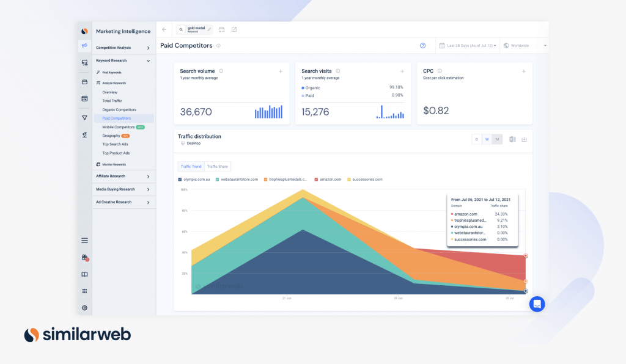
Task: Open the funnel icon in left sidebar
Action: (85, 118)
